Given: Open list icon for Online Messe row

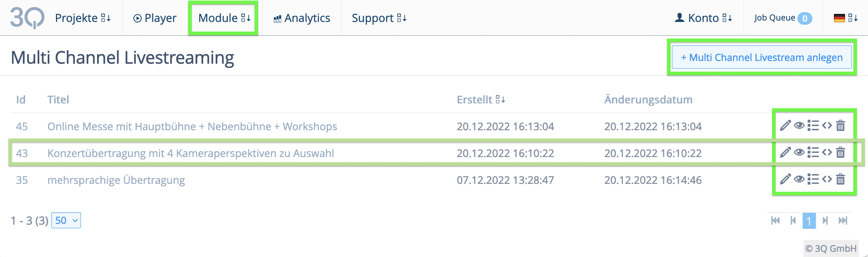Looking at the screenshot, I should click(x=813, y=125).
